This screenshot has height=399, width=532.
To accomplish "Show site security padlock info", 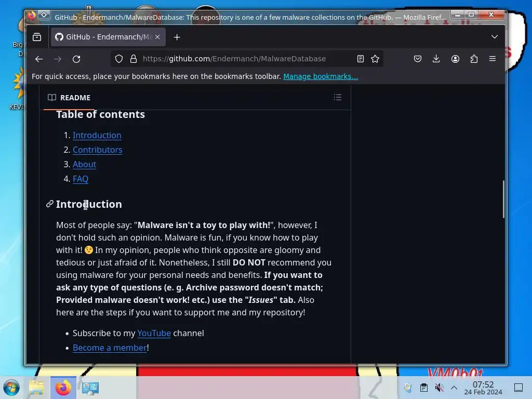I will coord(134,59).
